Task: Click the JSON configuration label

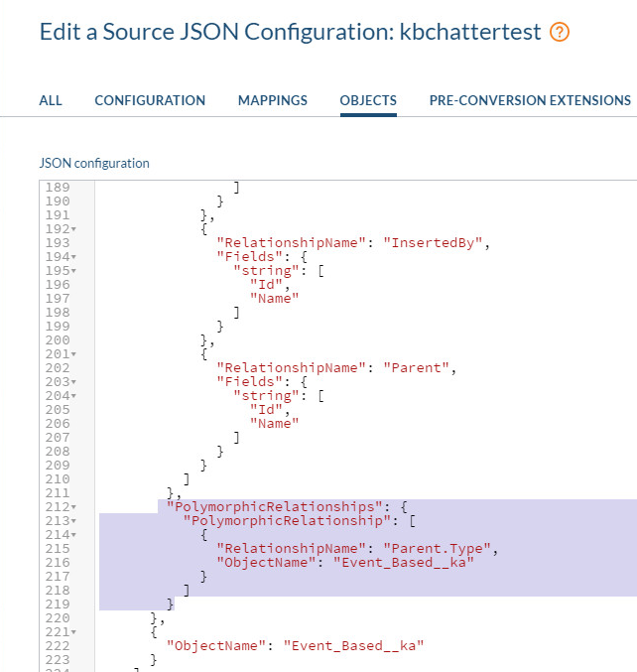Action: tap(94, 164)
